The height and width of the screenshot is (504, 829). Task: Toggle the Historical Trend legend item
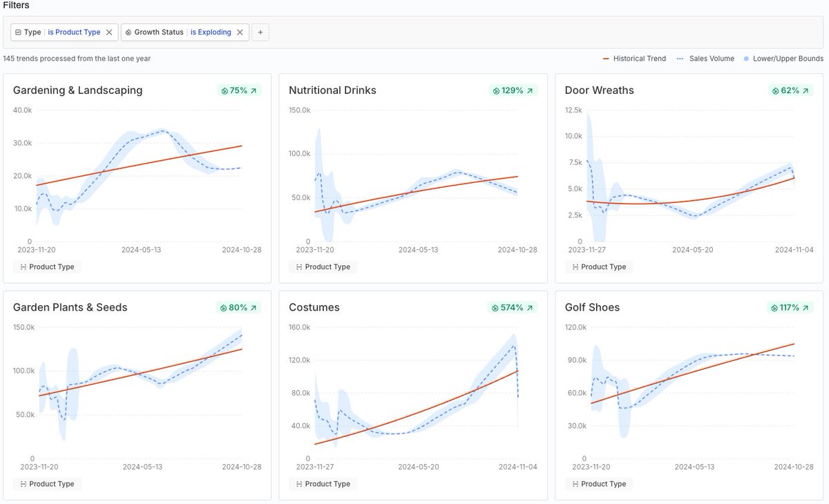tap(633, 59)
